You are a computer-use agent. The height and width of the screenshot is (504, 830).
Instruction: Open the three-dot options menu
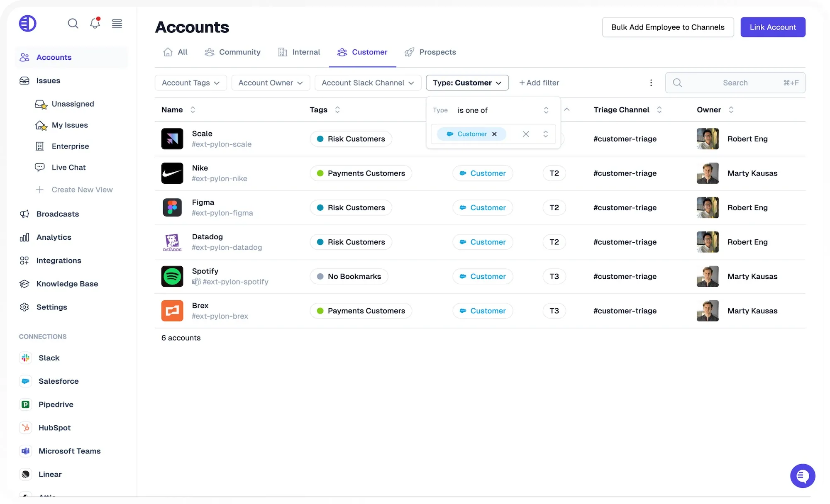click(651, 83)
